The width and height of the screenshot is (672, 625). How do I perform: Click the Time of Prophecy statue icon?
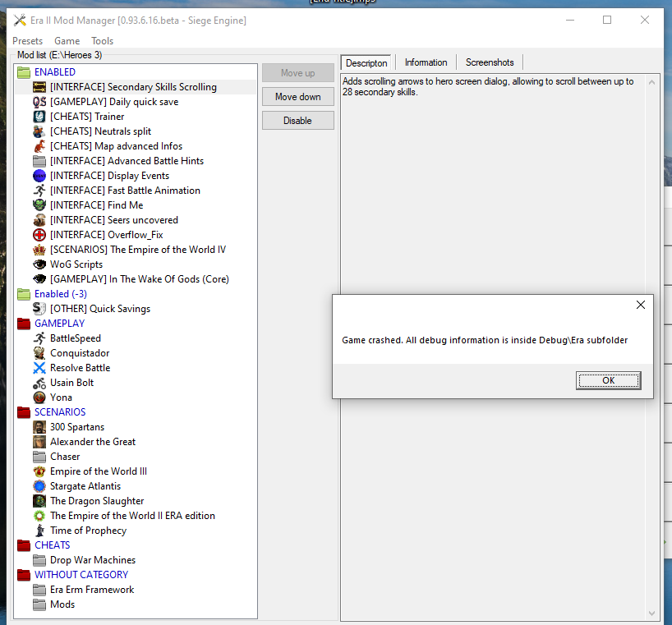39,531
